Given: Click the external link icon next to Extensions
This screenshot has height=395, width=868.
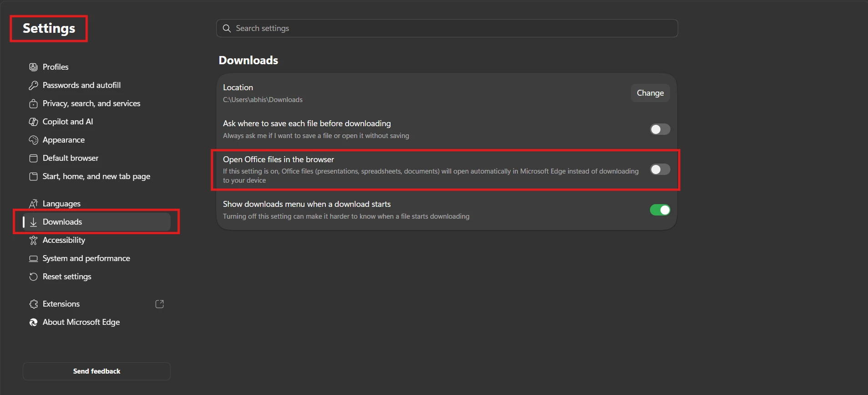Looking at the screenshot, I should [159, 304].
